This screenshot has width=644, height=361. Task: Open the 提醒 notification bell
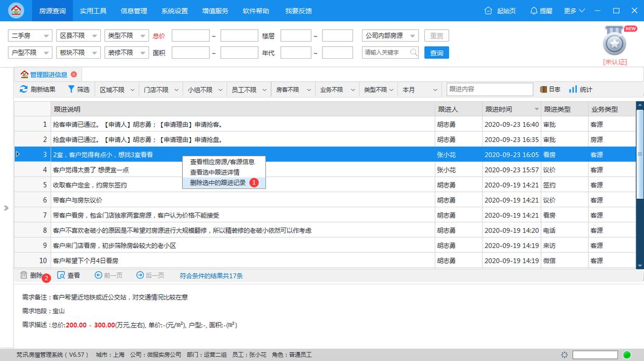534,10
